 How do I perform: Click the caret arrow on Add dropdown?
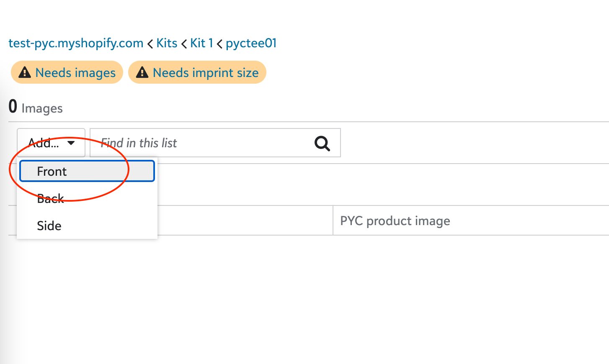pos(71,143)
